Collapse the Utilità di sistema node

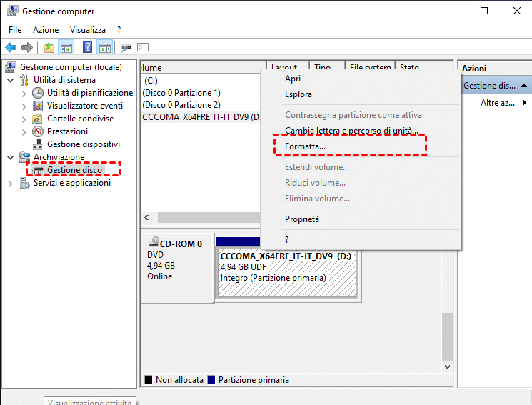point(11,81)
